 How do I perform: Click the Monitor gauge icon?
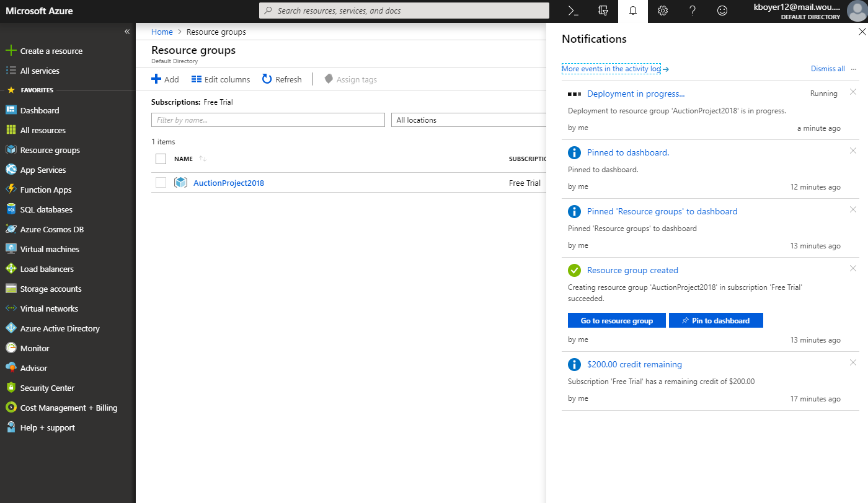point(11,348)
